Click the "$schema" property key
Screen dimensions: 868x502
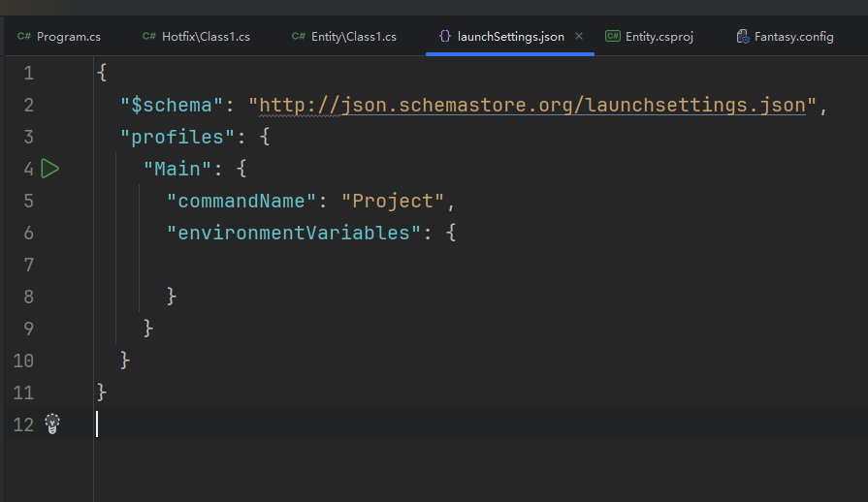[x=172, y=105]
